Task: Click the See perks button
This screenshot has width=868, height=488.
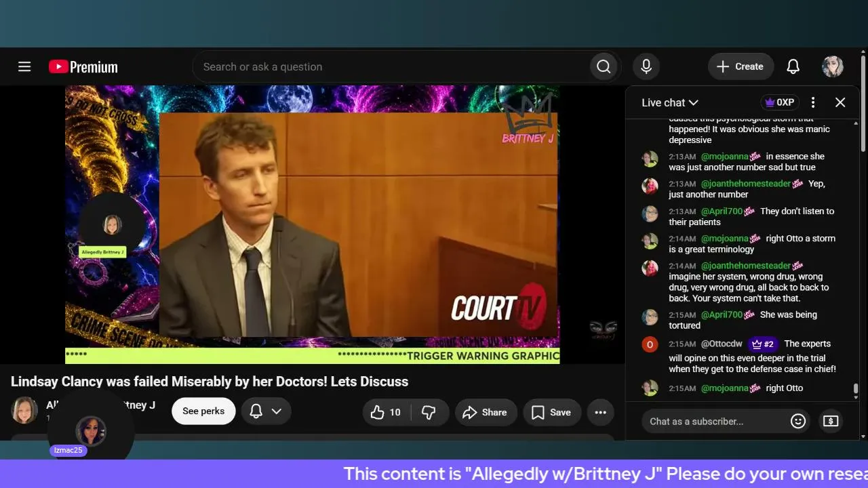Action: (203, 411)
